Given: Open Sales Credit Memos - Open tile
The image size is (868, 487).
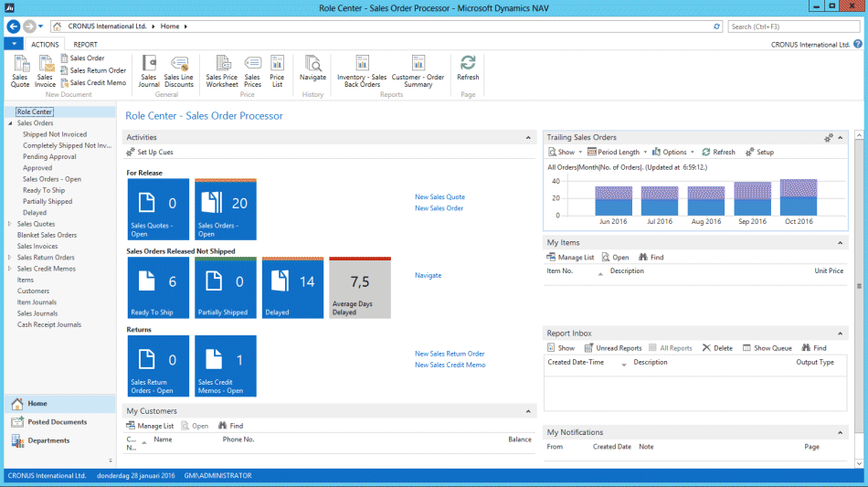Looking at the screenshot, I should click(x=226, y=365).
